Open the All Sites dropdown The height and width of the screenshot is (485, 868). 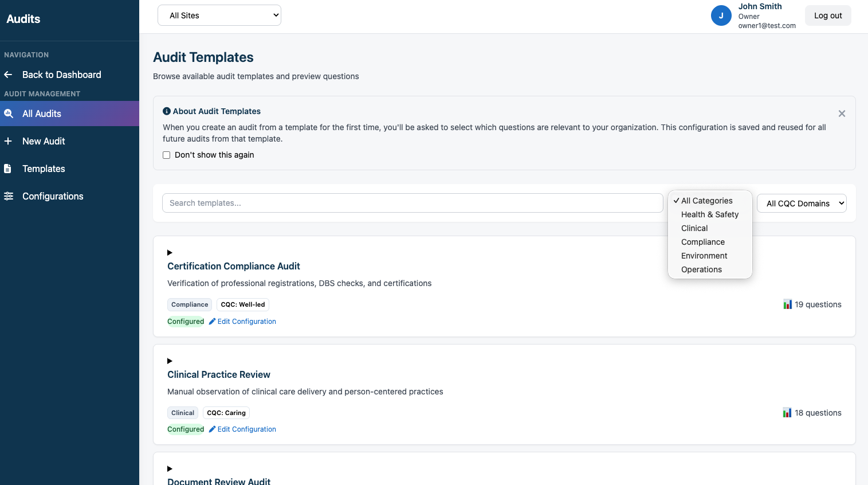219,15
